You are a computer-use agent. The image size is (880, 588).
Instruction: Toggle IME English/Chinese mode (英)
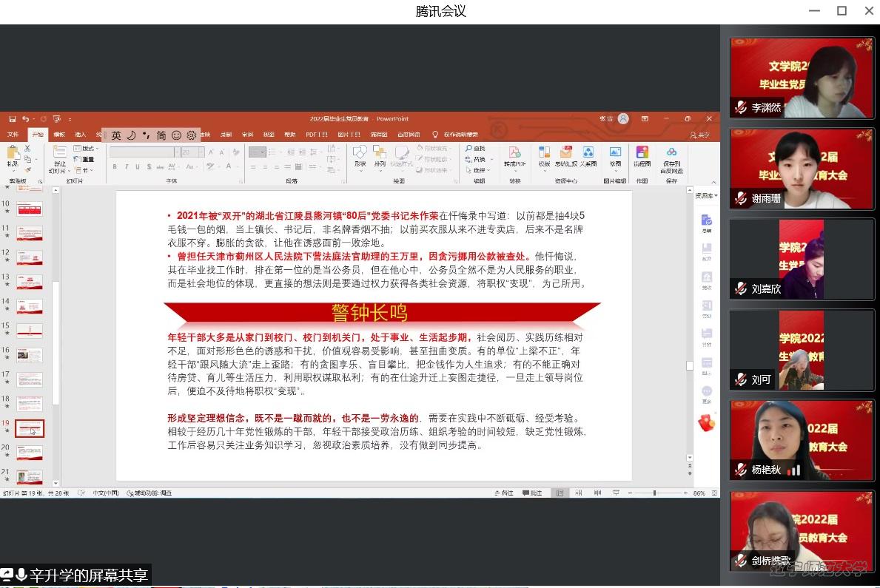[x=116, y=135]
